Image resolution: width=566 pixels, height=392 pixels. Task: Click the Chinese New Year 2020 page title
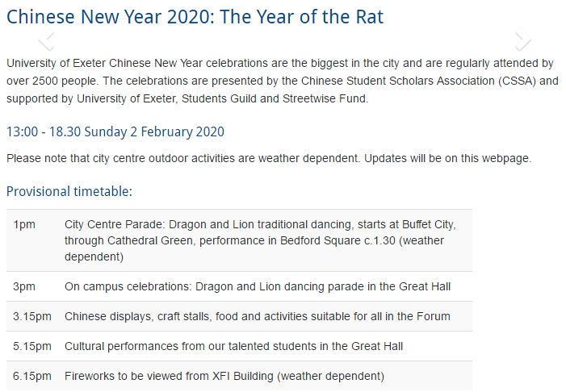[195, 17]
